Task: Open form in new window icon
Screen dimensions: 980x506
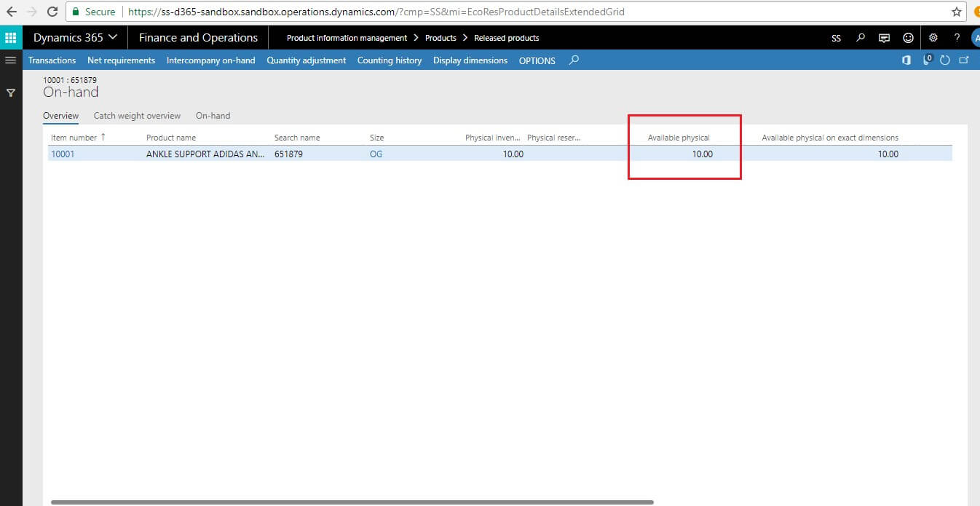Action: tap(963, 60)
